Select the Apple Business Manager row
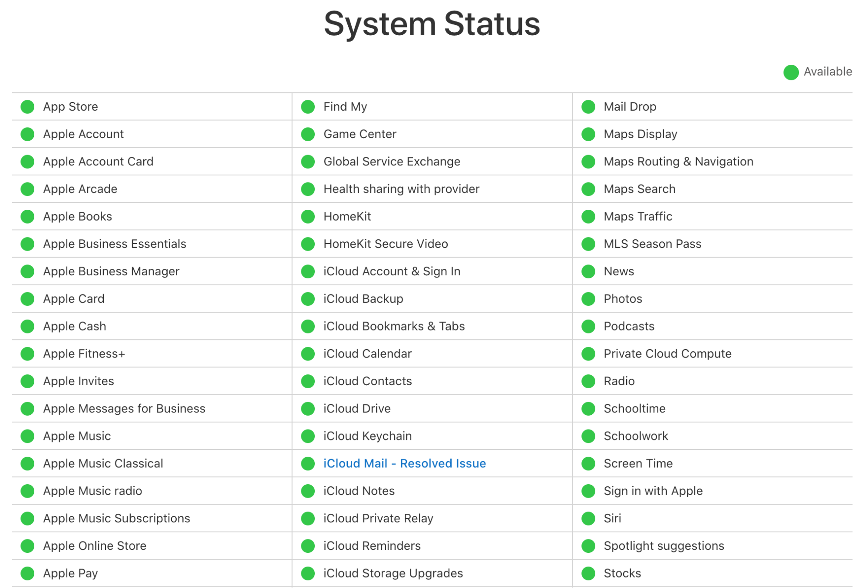The height and width of the screenshot is (588, 868). [111, 271]
